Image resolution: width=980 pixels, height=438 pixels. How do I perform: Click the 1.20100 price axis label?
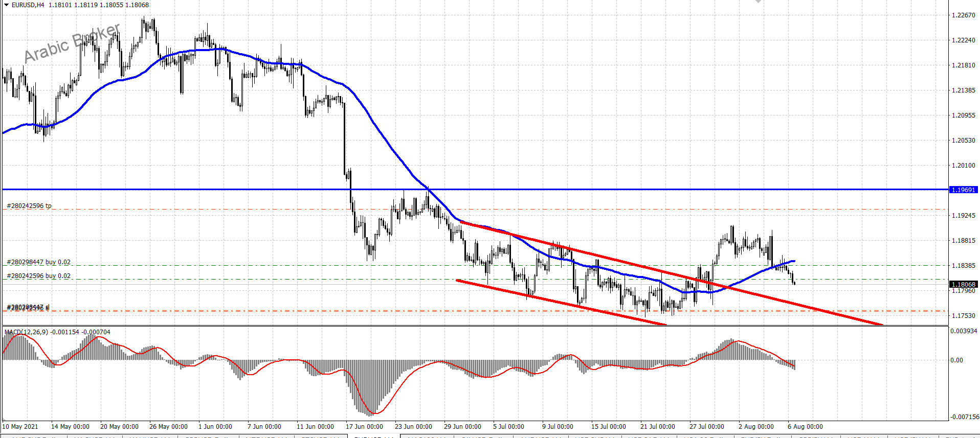click(x=963, y=166)
